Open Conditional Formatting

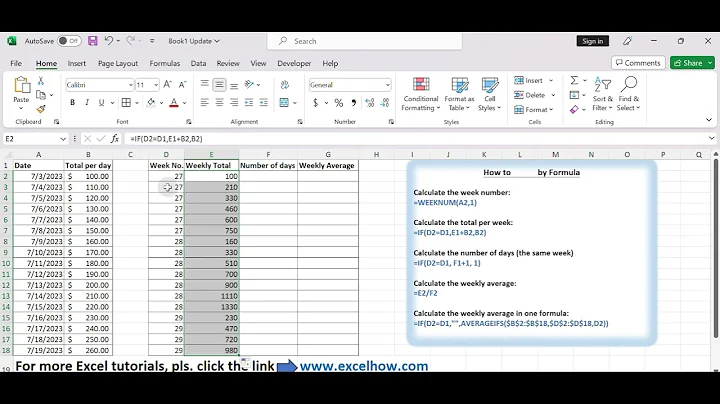click(421, 95)
